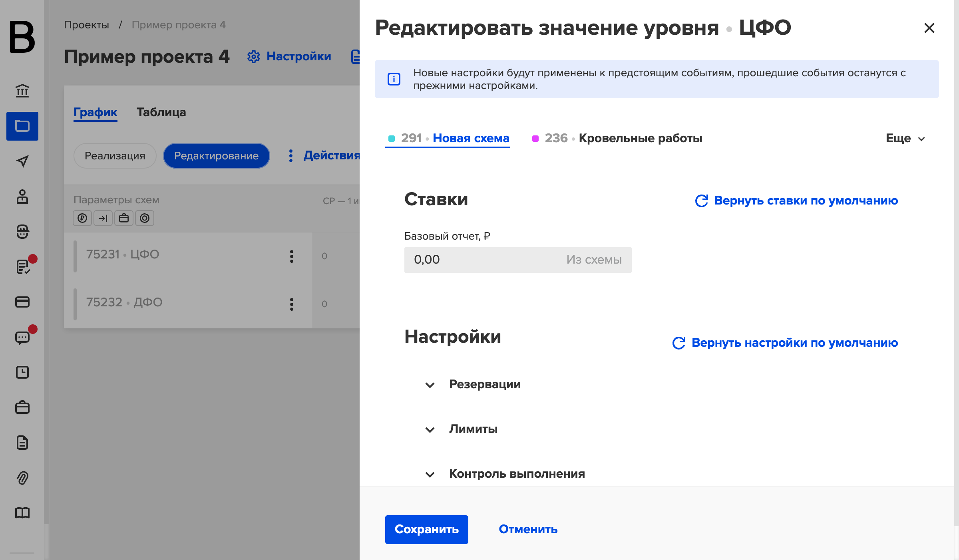Open project Настройки with gear icon
This screenshot has height=560, width=959.
[x=289, y=56]
